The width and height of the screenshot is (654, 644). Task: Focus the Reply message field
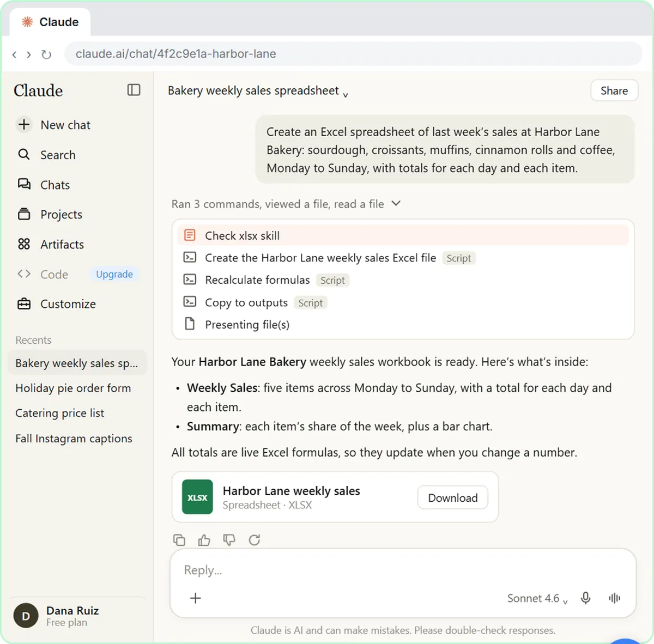coord(403,570)
